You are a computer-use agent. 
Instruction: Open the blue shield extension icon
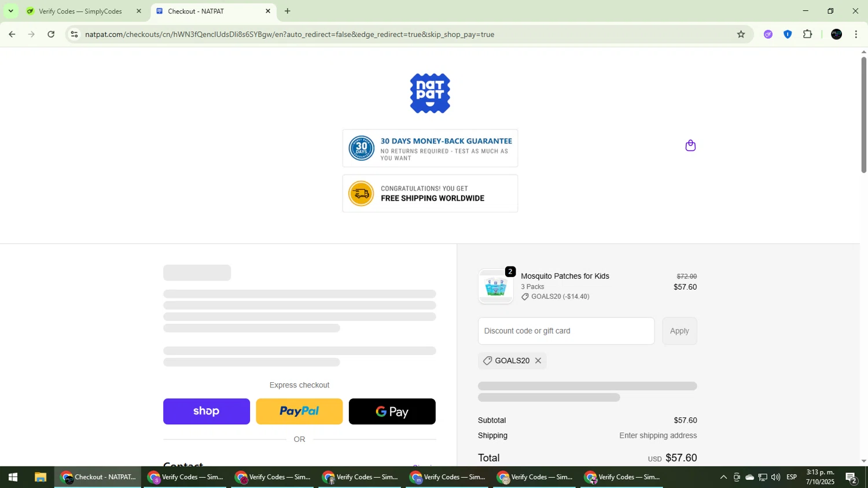pos(788,34)
